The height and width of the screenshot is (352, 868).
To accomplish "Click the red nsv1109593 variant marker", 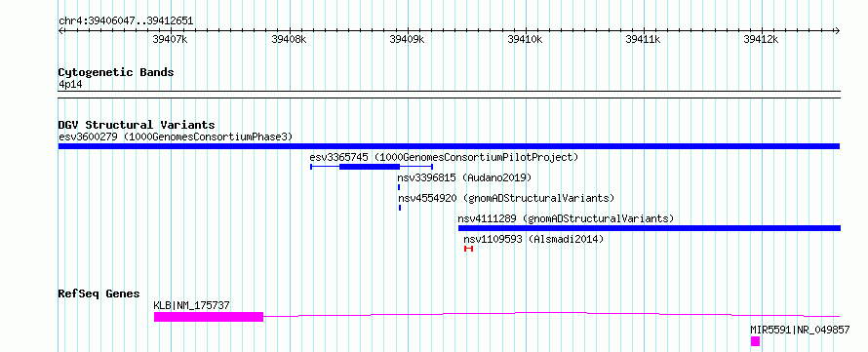I will [469, 249].
